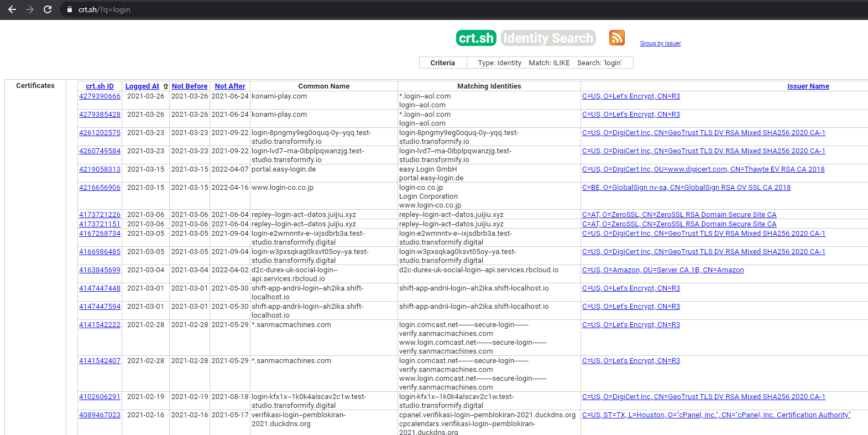Click the lock icon in address bar

70,9
